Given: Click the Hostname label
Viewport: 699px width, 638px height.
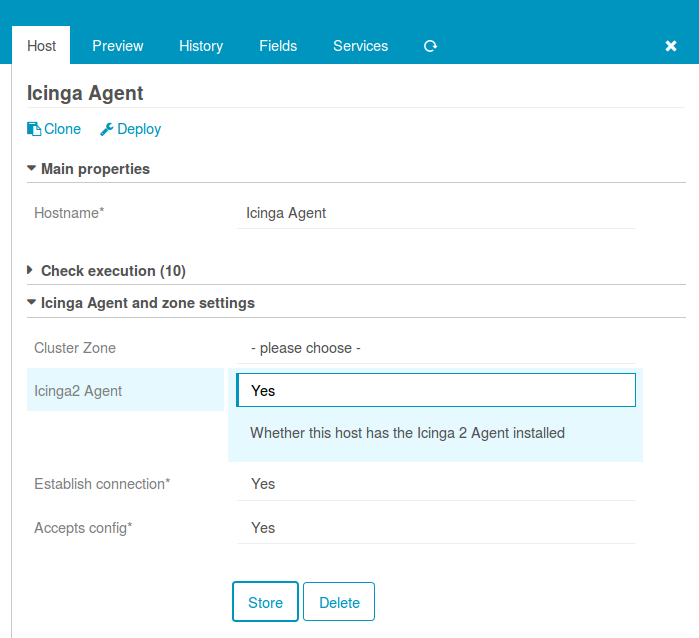Looking at the screenshot, I should pyautogui.click(x=69, y=213).
